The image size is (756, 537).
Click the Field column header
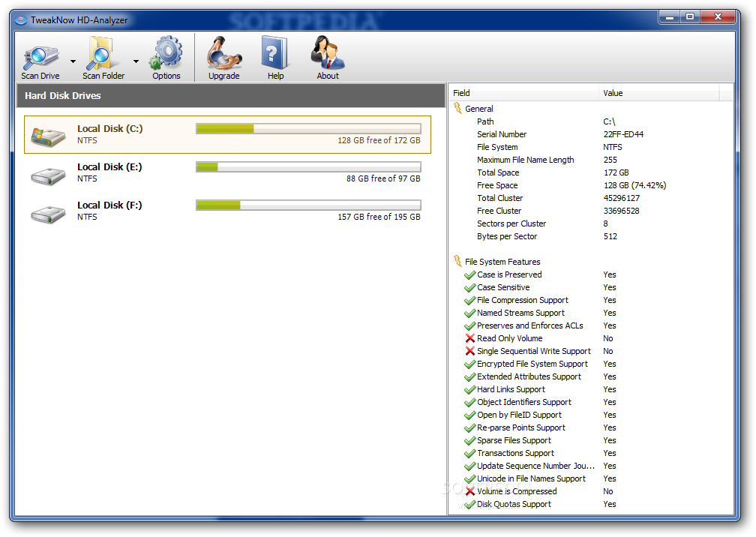point(524,93)
